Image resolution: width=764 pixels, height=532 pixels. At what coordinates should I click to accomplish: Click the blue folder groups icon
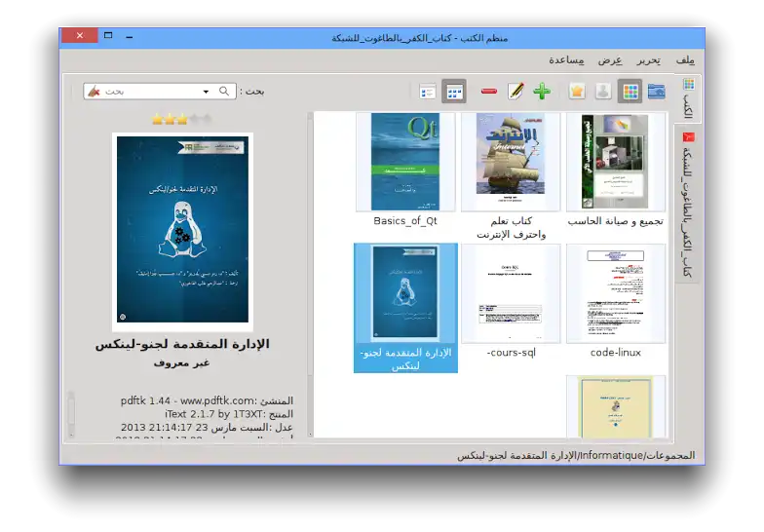coord(657,92)
